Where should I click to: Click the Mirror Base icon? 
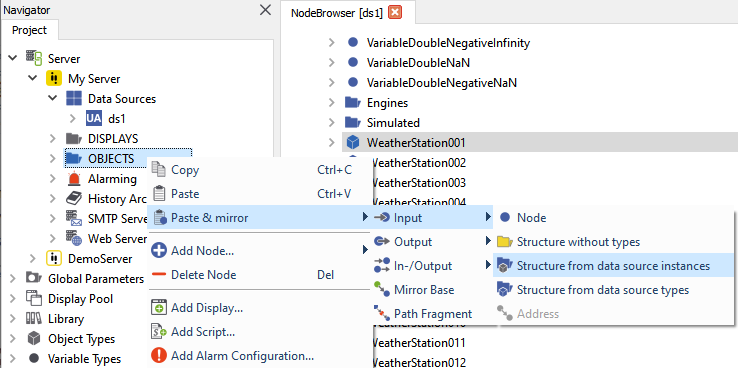(x=382, y=289)
